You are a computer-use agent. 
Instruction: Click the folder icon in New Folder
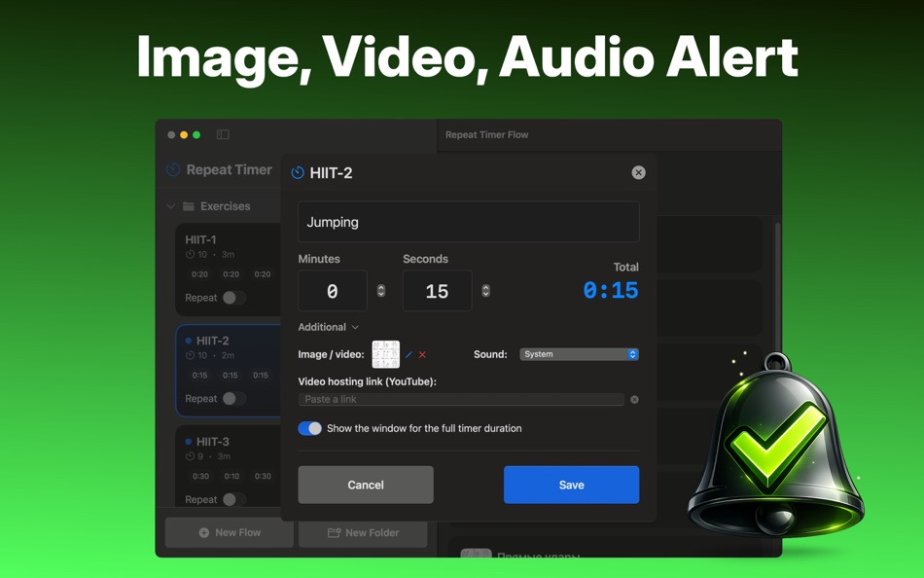pyautogui.click(x=335, y=532)
